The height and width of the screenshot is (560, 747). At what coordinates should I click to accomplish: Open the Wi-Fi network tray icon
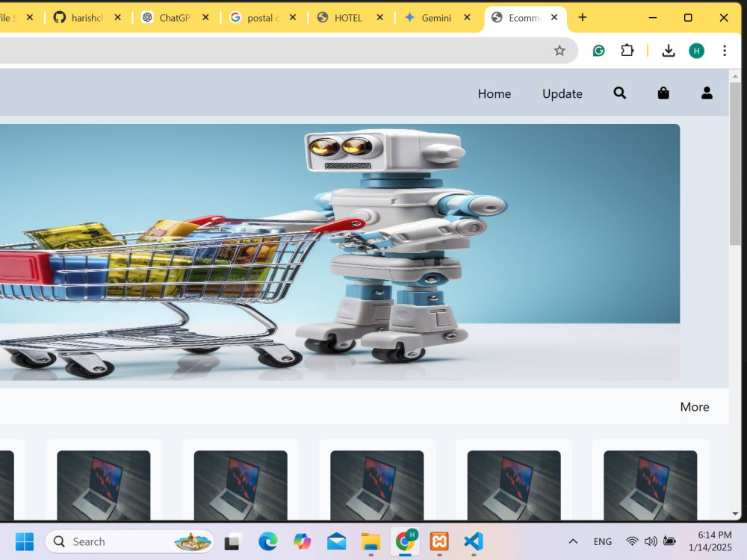(632, 541)
